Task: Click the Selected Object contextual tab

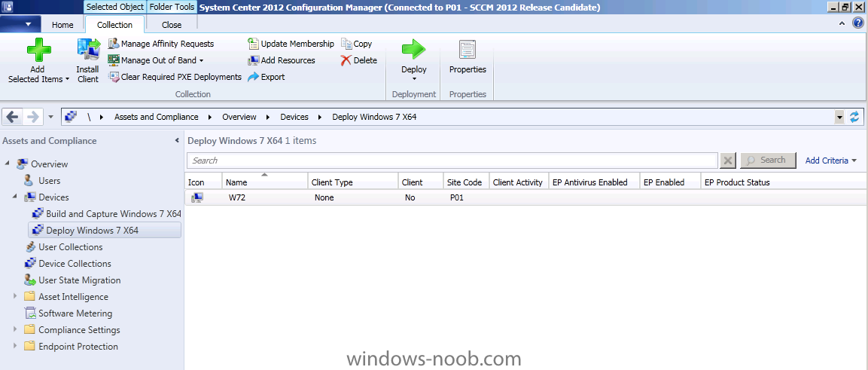Action: [115, 8]
